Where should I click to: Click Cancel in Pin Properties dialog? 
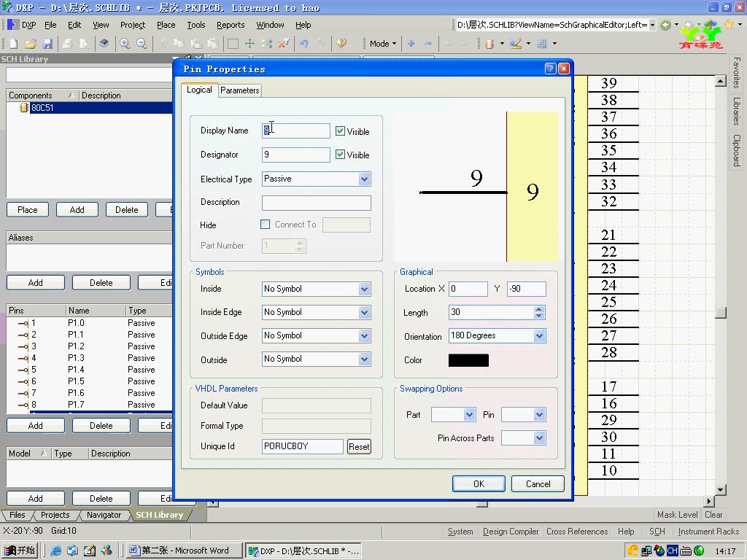tap(538, 484)
